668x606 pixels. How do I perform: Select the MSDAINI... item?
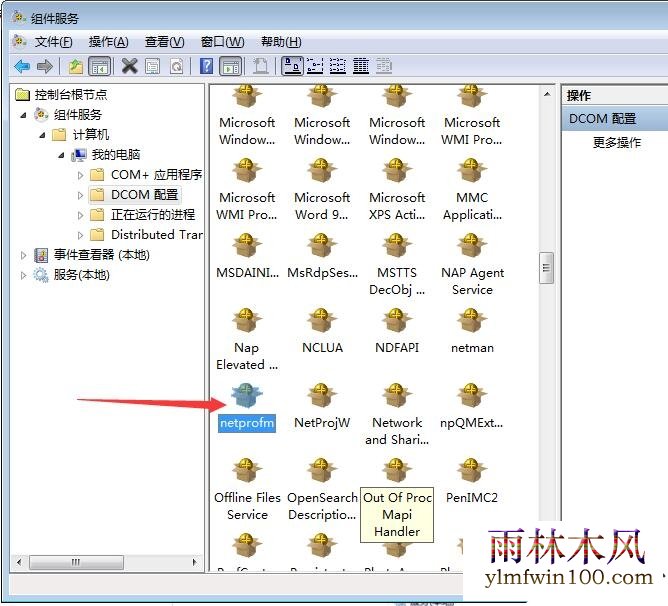pos(247,257)
